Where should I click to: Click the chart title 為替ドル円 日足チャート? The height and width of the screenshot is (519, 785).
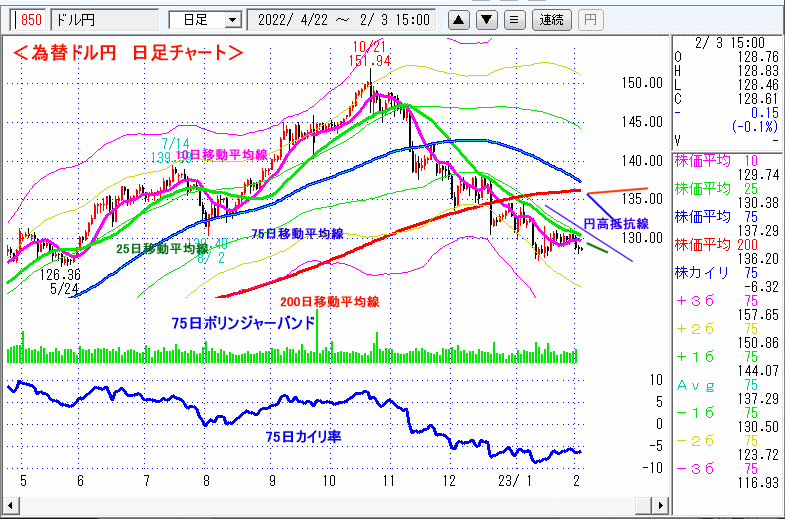[x=128, y=53]
